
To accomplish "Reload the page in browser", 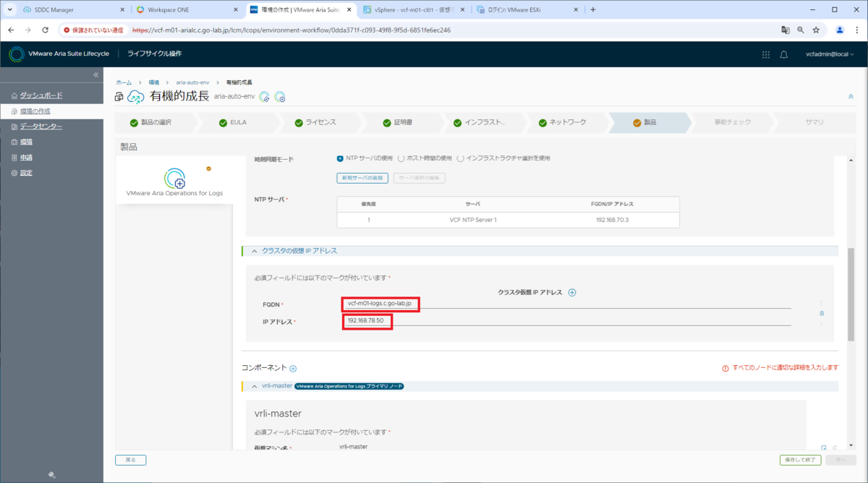I will (x=46, y=30).
